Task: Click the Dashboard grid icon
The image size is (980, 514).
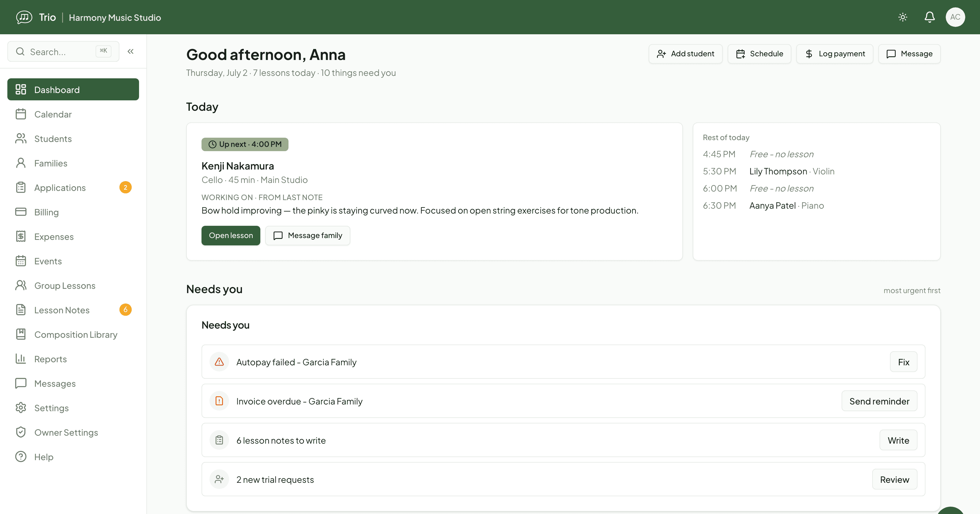Action: (21, 89)
